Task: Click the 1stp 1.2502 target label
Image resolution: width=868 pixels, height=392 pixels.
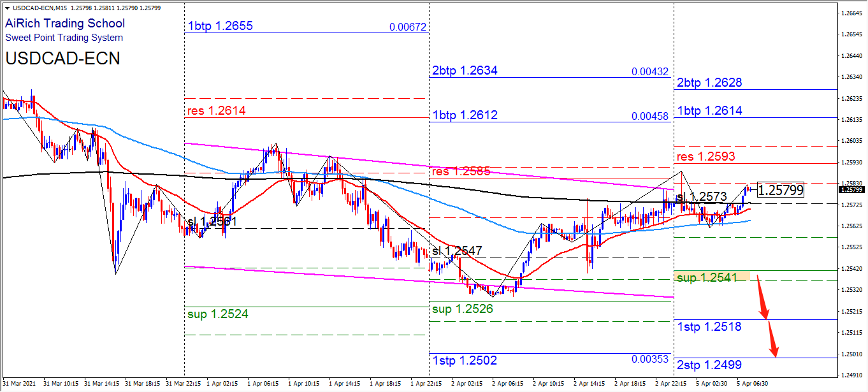Action: [465, 359]
